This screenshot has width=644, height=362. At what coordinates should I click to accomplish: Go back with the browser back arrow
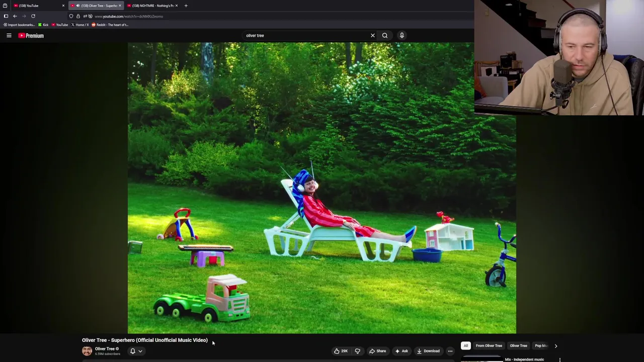tap(15, 16)
